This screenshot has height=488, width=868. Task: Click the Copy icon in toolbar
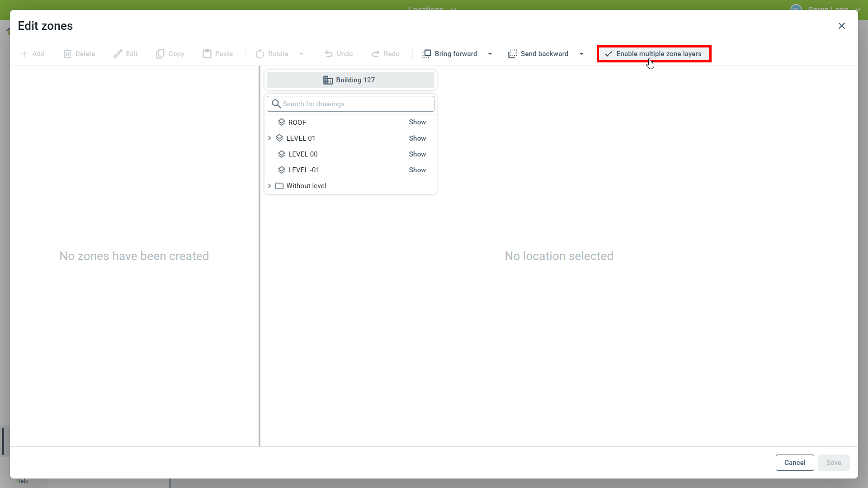pyautogui.click(x=160, y=54)
